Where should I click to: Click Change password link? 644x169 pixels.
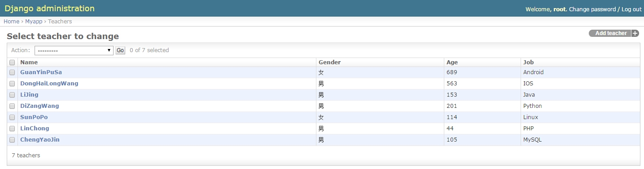click(592, 9)
